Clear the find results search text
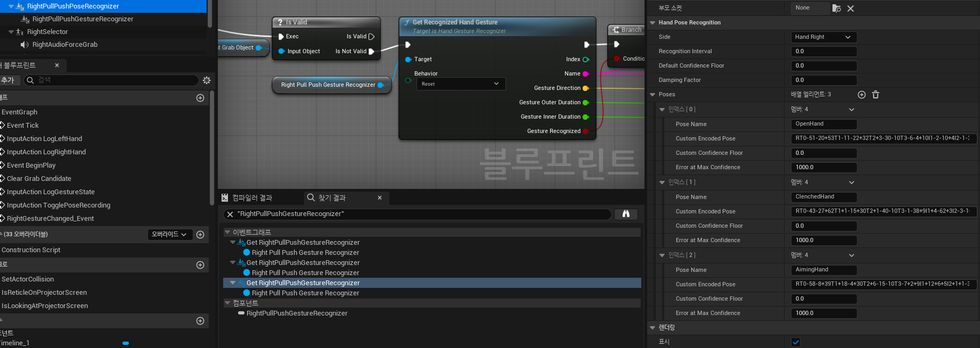Image resolution: width=980 pixels, height=348 pixels. click(230, 214)
